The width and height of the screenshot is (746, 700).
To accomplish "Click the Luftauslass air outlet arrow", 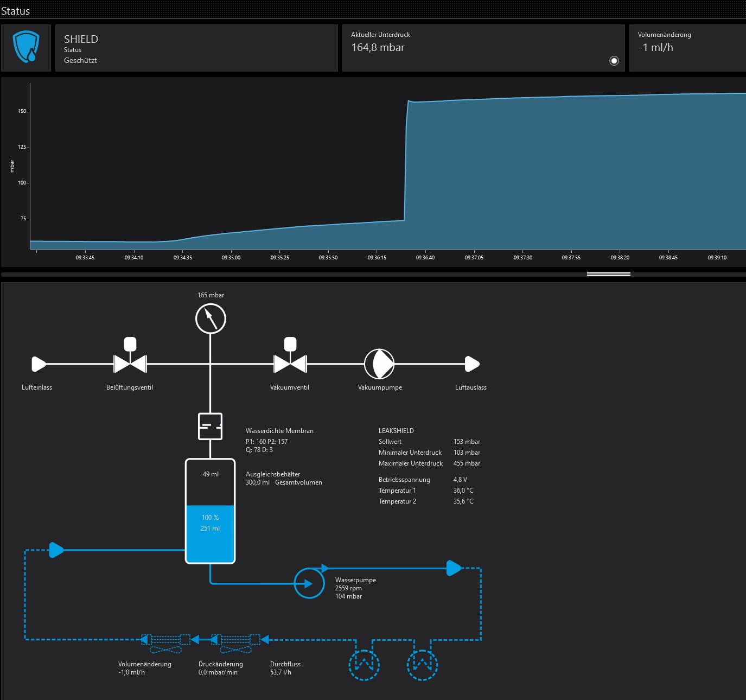I will tap(473, 364).
